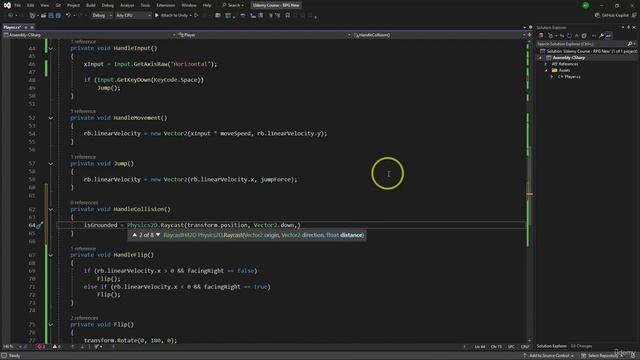The height and width of the screenshot is (360, 640).
Task: Collapse the Jump method
Action: click(51, 164)
